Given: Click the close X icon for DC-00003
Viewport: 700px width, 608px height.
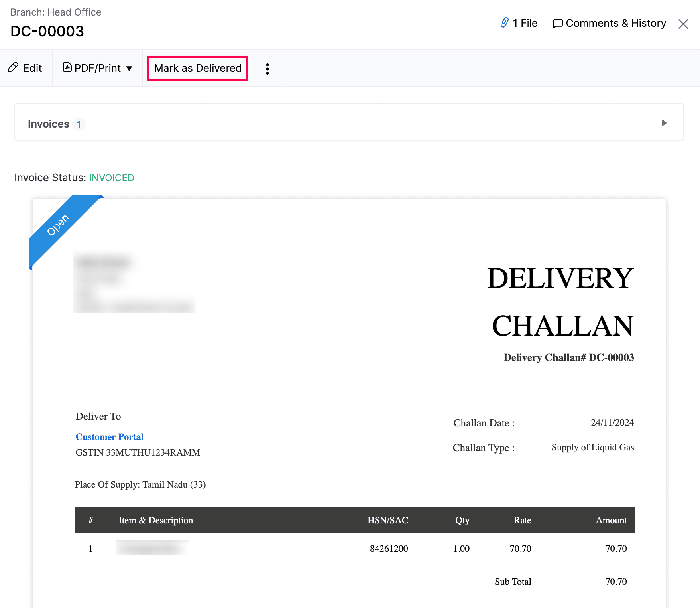Looking at the screenshot, I should click(x=683, y=24).
